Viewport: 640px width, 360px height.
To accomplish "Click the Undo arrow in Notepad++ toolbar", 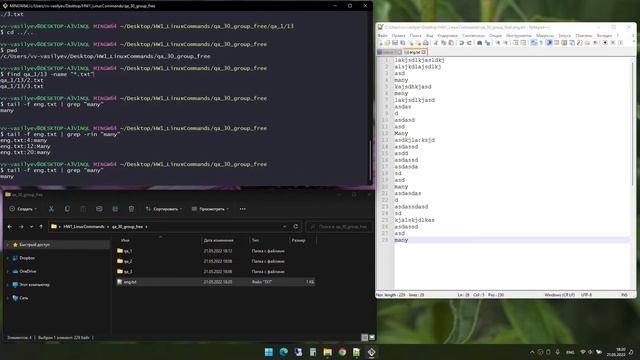I will coord(461,42).
